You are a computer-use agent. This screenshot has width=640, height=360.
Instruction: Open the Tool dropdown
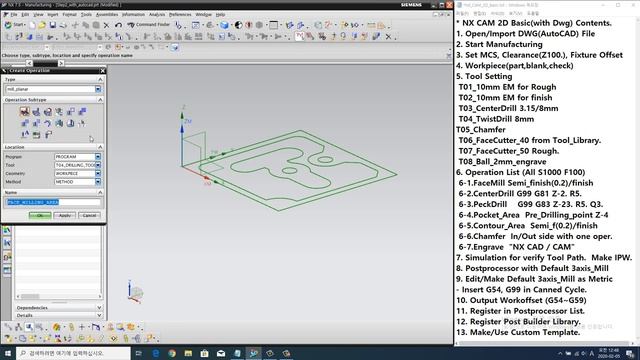coord(98,165)
